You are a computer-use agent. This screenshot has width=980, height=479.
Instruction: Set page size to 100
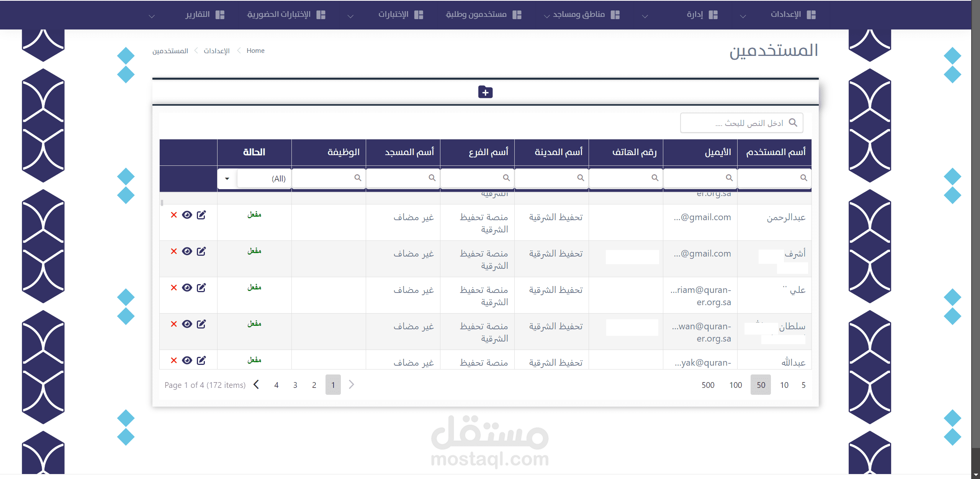pyautogui.click(x=735, y=385)
